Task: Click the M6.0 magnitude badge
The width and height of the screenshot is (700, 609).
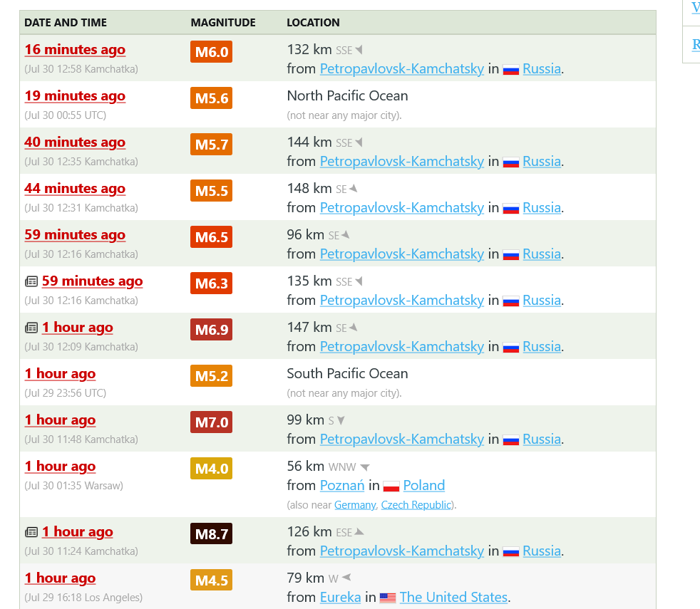Action: pyautogui.click(x=211, y=52)
